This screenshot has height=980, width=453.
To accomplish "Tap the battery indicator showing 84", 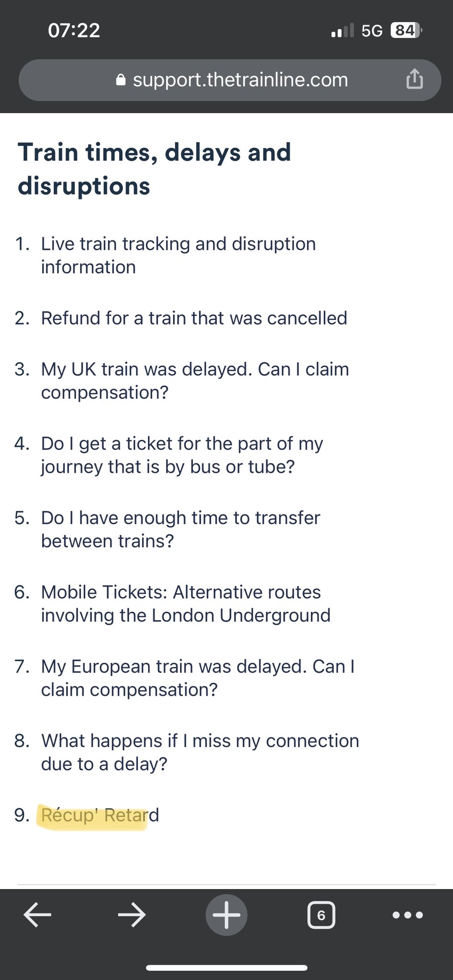I will click(406, 31).
